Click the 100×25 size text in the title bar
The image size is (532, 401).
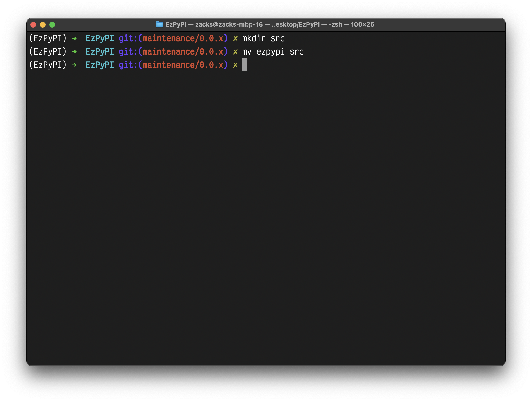(x=362, y=24)
